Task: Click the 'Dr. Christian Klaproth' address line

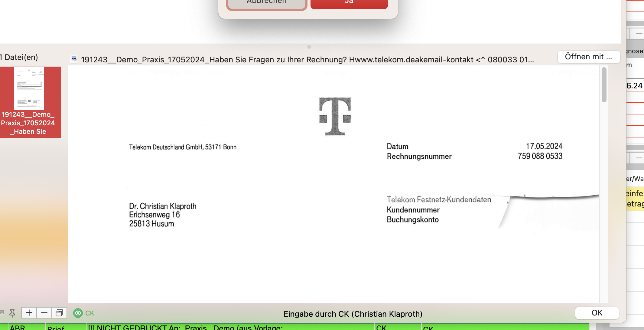Action: [163, 206]
